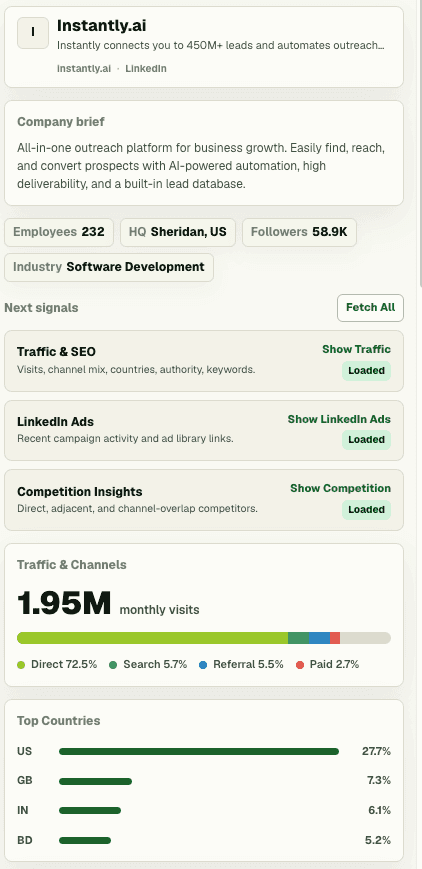Select the Followers 58.9K chip
422x869 pixels.
[299, 232]
